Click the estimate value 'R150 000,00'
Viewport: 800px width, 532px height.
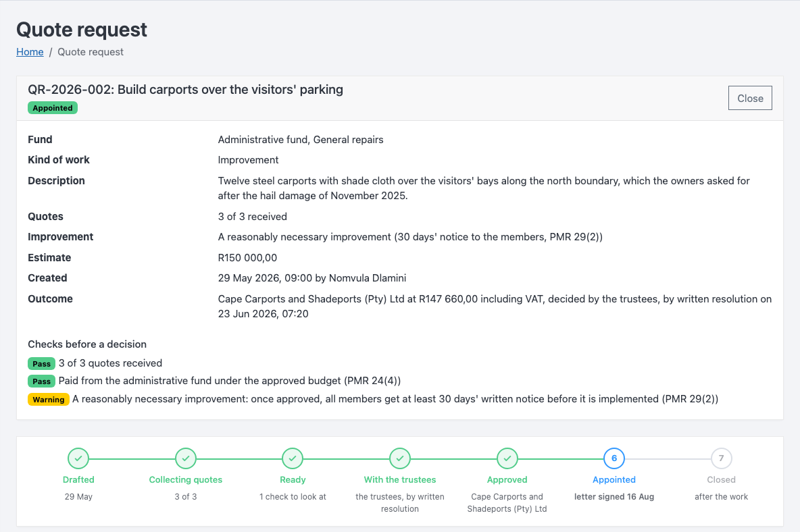tap(247, 258)
